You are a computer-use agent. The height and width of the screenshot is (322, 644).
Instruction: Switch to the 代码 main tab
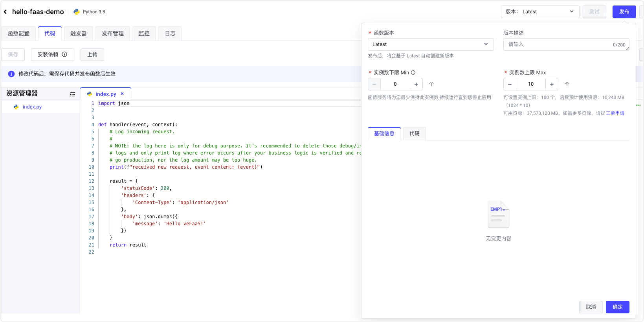[x=50, y=33]
